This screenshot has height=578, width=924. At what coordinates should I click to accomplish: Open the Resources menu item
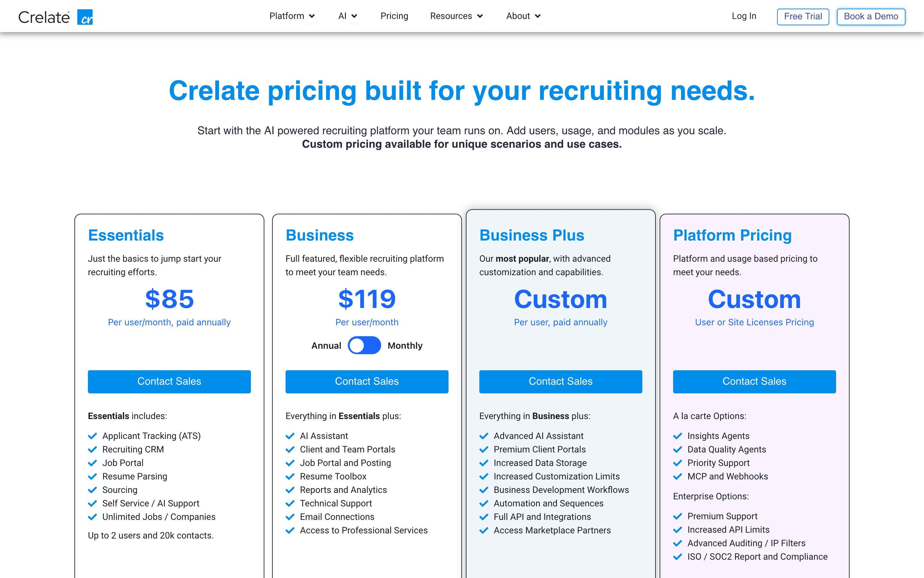pos(451,16)
